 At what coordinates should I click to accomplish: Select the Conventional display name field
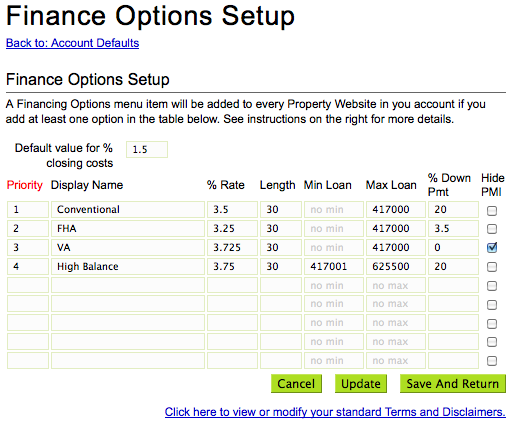(x=128, y=210)
